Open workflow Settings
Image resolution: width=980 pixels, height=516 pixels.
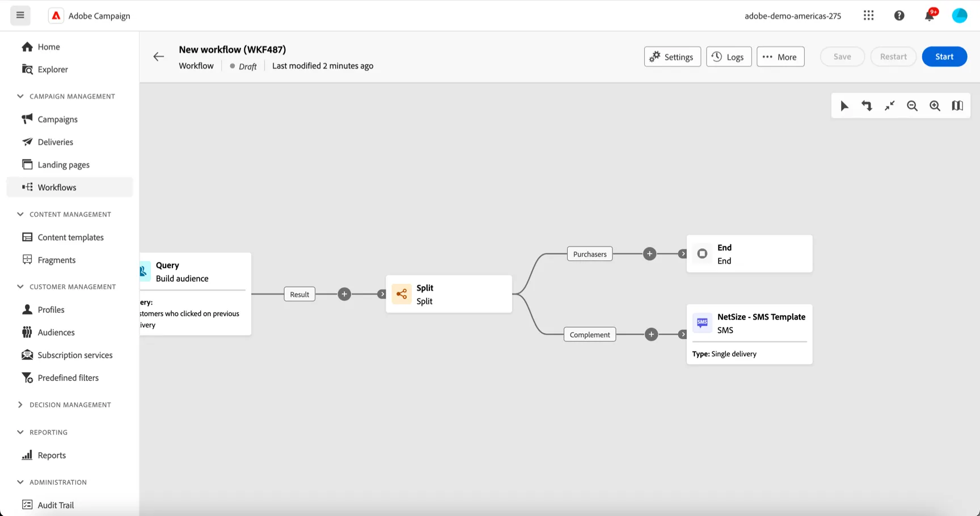point(672,57)
